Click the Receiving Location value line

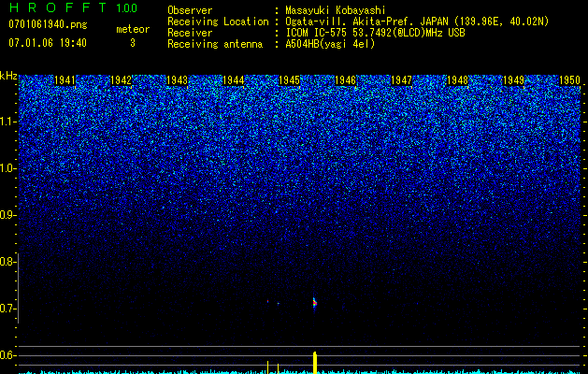point(417,22)
